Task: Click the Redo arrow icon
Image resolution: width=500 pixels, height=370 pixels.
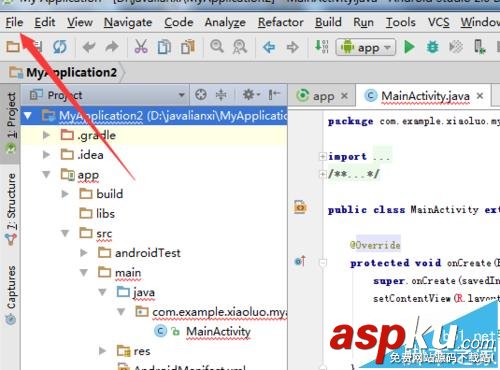Action: 112,47
